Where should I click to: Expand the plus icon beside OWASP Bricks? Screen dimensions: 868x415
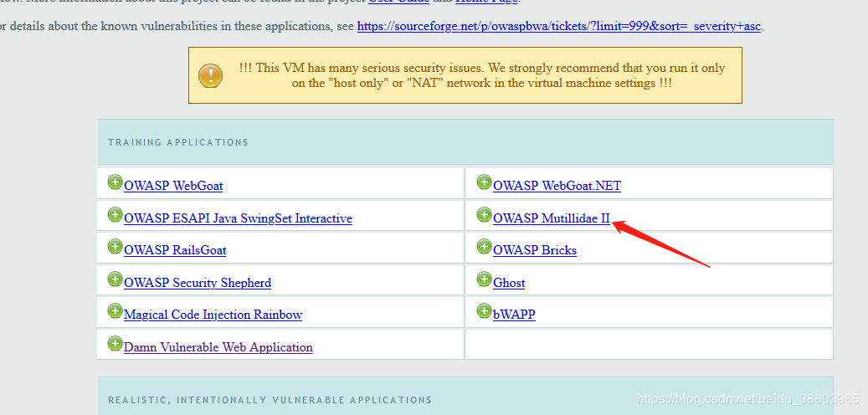484,247
